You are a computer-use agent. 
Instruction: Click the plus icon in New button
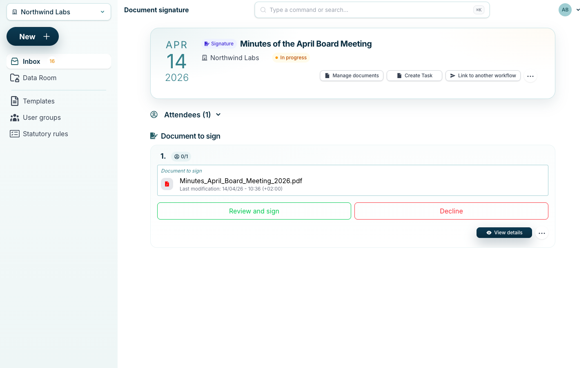[47, 36]
